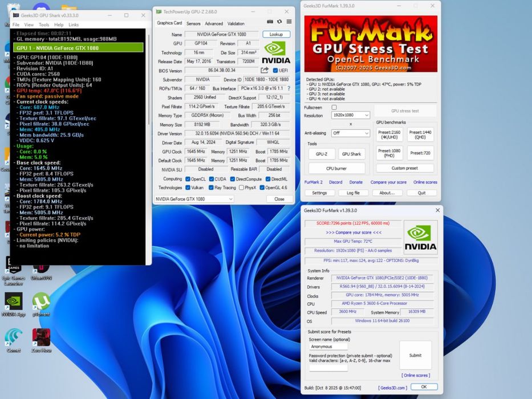Open Zero Hour desktop icon
The width and height of the screenshot is (532, 399).
41,341
